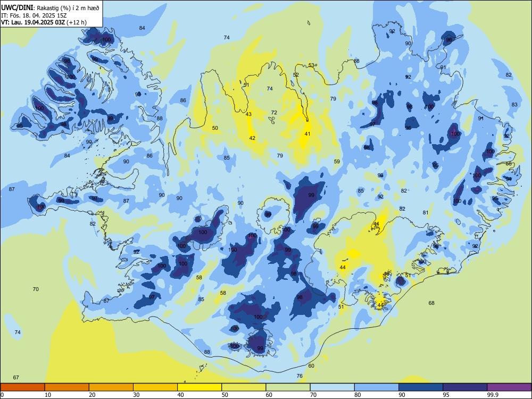The width and height of the screenshot is (532, 399).
Task: Click the purple legend swatch above 99.9
Action: (509, 387)
